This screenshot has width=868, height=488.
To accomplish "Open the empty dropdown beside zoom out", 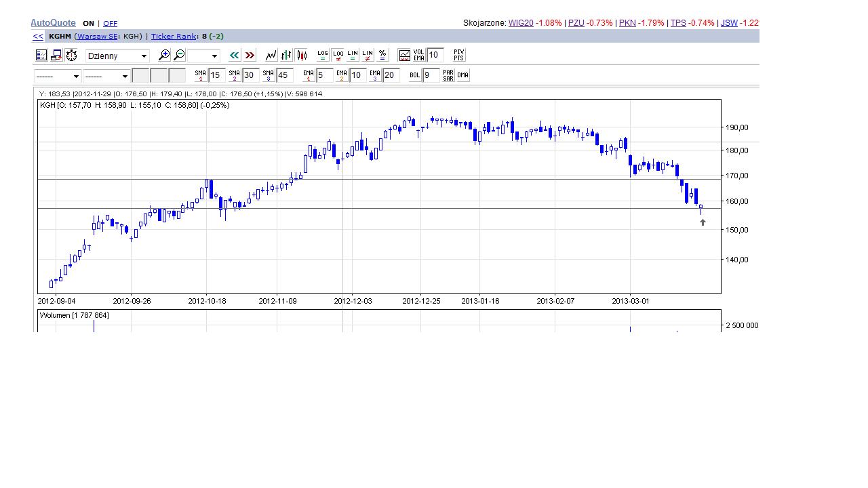I will [204, 56].
